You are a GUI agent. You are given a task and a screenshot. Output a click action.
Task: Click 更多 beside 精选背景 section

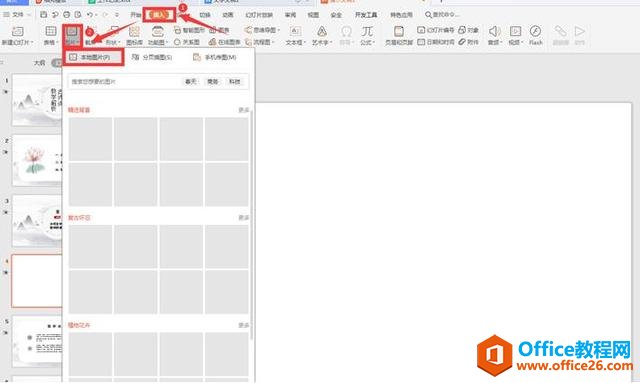click(x=244, y=110)
